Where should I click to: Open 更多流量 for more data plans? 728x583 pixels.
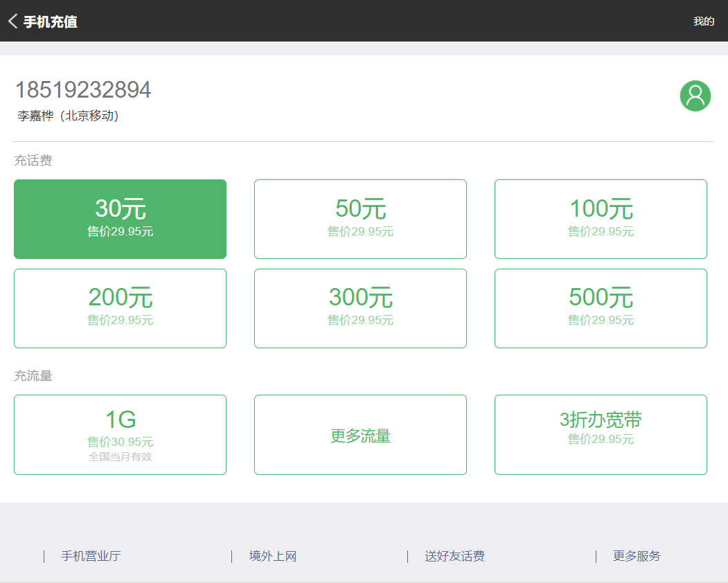(360, 435)
